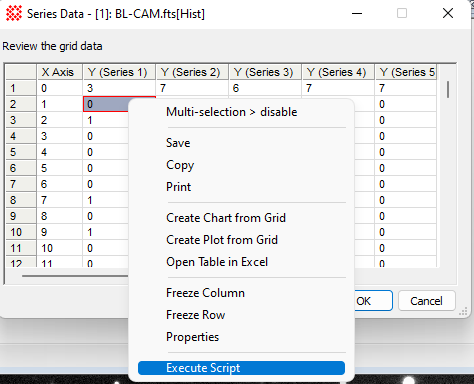Click row header number 8
Viewport: 474px width, 384px height.
click(21, 200)
